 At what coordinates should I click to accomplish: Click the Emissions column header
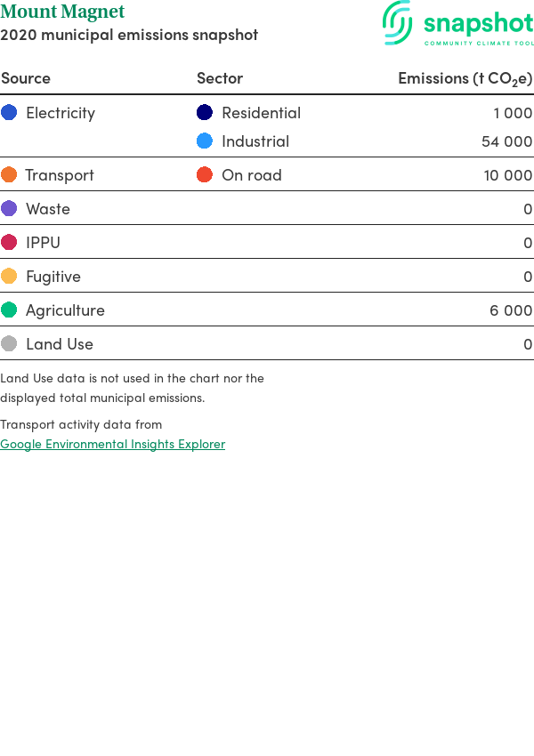(465, 78)
